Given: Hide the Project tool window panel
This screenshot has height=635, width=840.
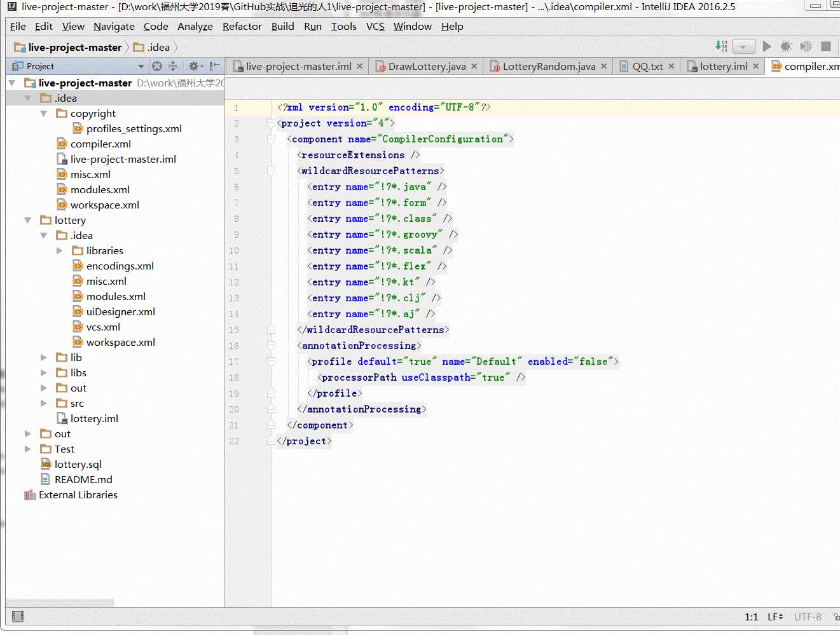Looking at the screenshot, I should click(x=215, y=66).
